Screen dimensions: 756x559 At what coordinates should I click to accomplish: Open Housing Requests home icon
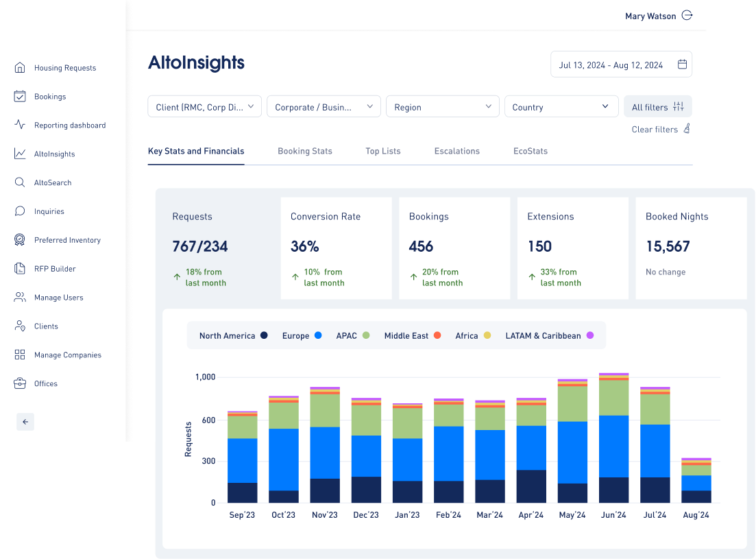pyautogui.click(x=20, y=67)
